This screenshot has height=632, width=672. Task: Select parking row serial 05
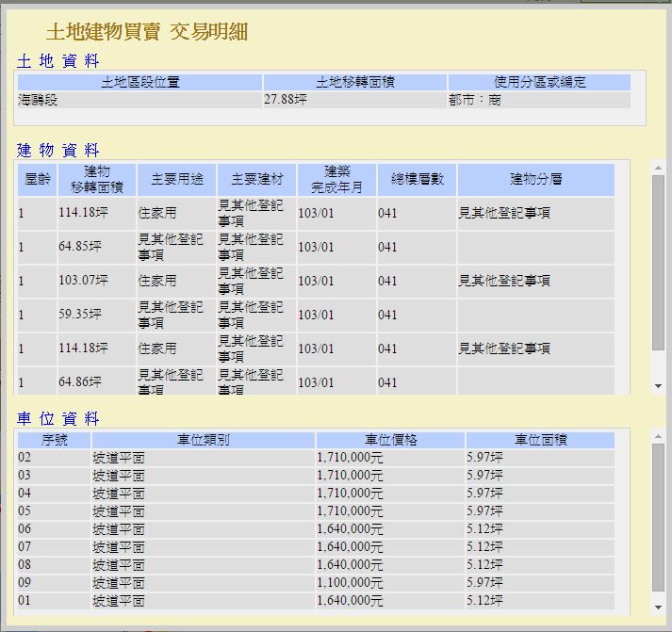[317, 511]
